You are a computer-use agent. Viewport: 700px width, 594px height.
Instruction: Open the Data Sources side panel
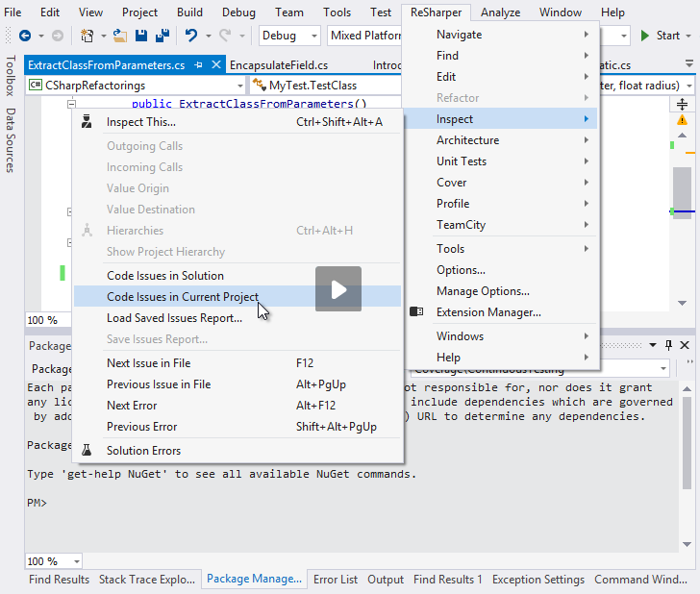[11, 139]
